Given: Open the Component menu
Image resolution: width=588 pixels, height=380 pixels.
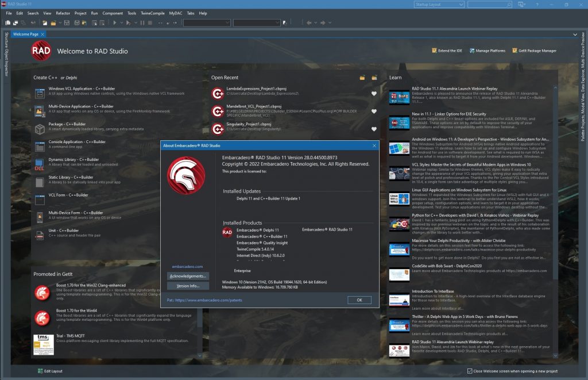Looking at the screenshot, I should pos(113,13).
